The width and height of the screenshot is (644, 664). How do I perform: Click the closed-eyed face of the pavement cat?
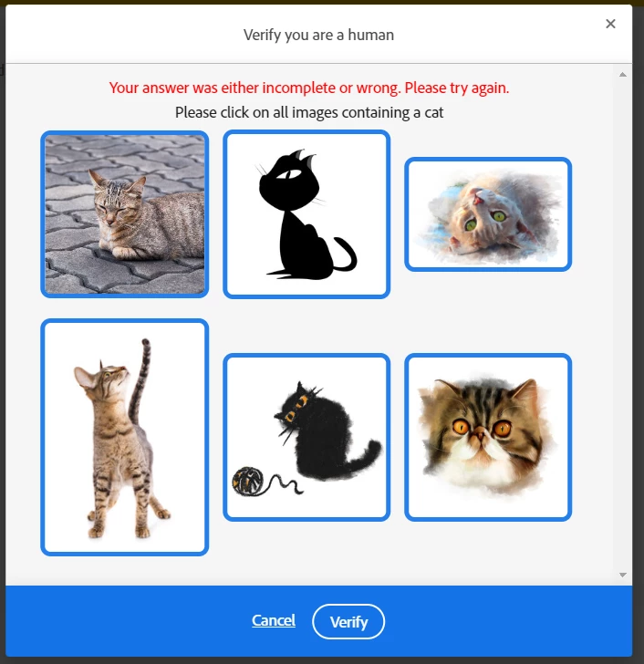tap(111, 210)
